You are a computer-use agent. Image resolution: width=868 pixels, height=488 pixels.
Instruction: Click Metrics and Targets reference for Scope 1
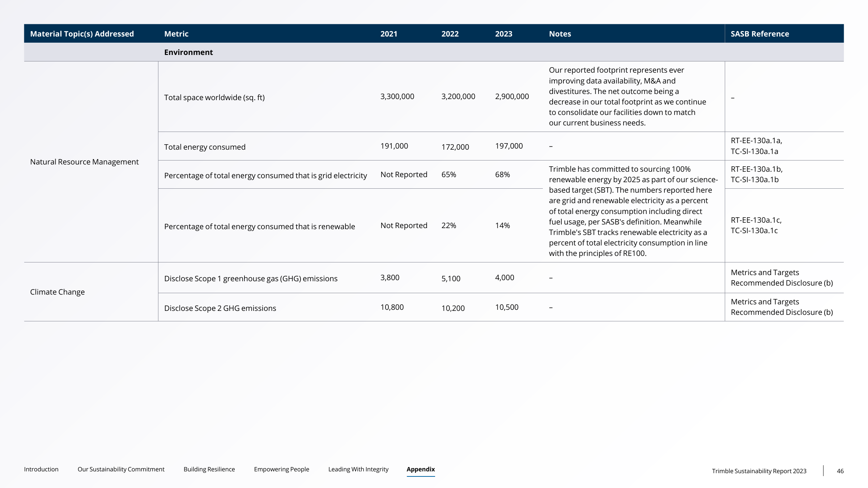[x=782, y=278]
